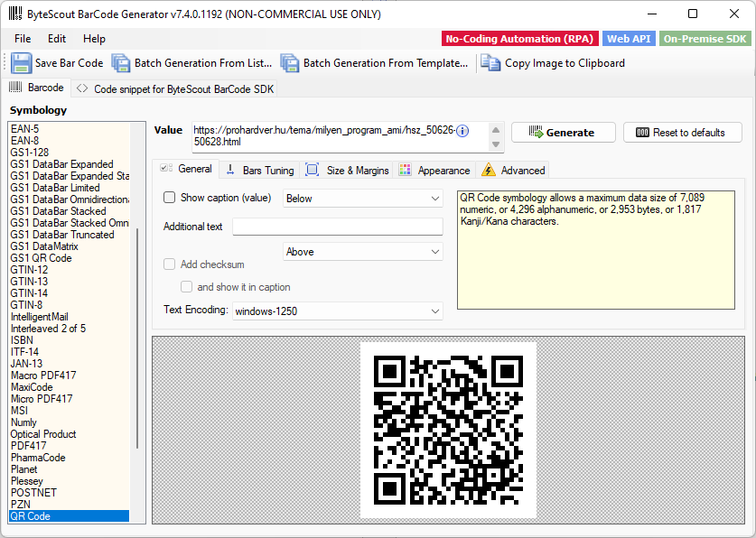Click the code brackets icon on snippet tab

82,88
